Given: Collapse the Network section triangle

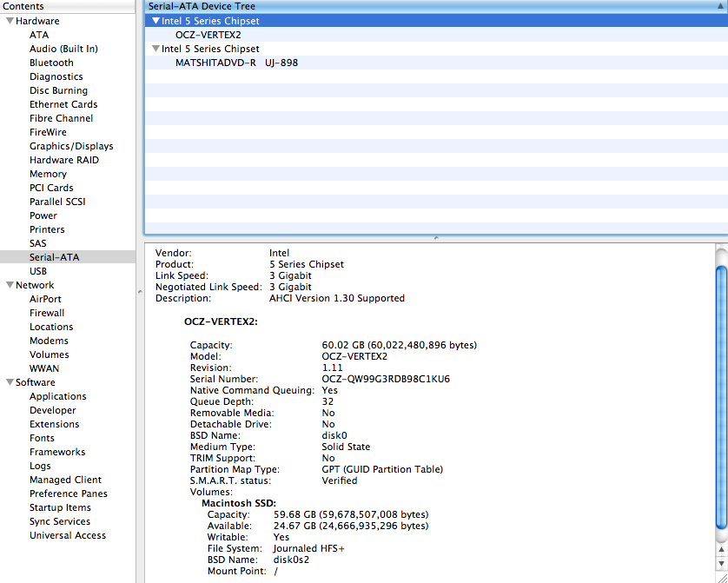Looking at the screenshot, I should [10, 285].
